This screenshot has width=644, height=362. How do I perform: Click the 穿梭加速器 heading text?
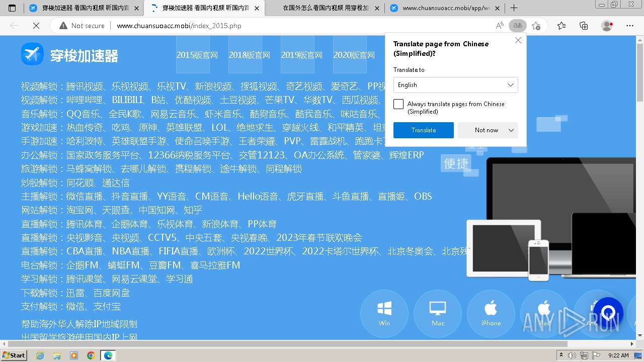click(x=84, y=55)
